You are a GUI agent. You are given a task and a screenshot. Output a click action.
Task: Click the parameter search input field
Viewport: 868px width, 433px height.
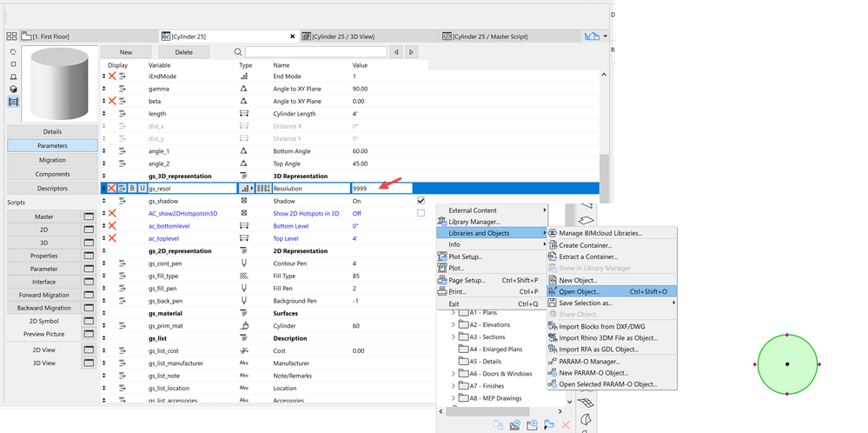[x=316, y=52]
